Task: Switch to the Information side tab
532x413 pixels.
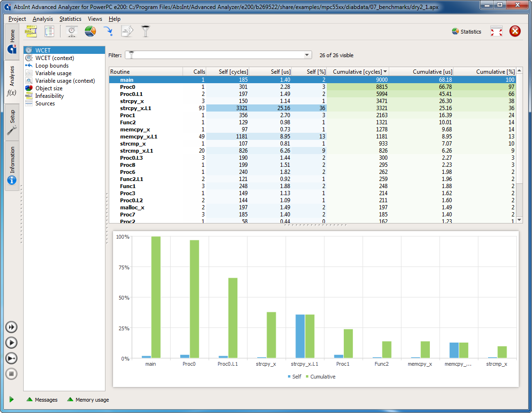Action: pyautogui.click(x=12, y=165)
